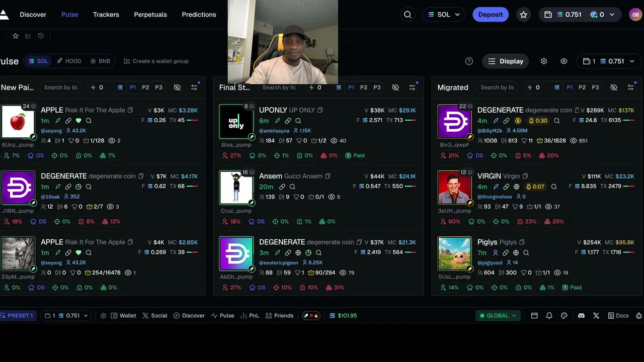Screen dimensions: 644x362
Task: Open the GLOBAL region dropdown
Action: [498, 316]
